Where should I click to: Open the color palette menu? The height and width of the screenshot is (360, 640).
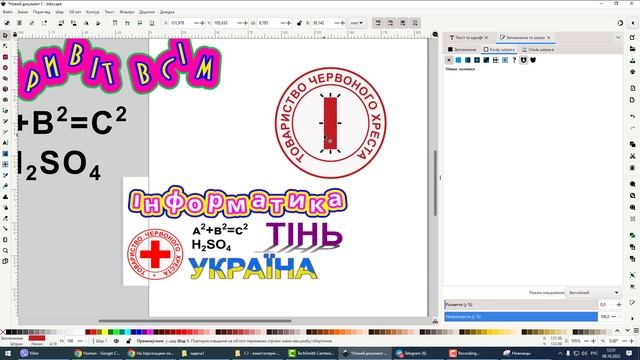click(636, 331)
